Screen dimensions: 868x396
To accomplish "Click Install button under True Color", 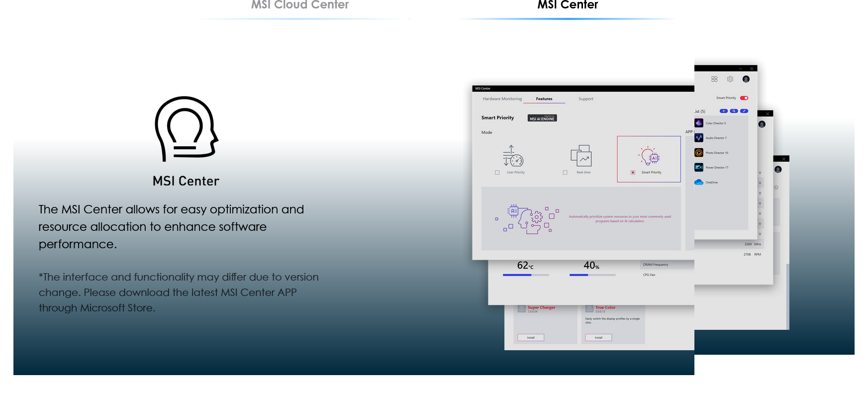I will pyautogui.click(x=598, y=337).
